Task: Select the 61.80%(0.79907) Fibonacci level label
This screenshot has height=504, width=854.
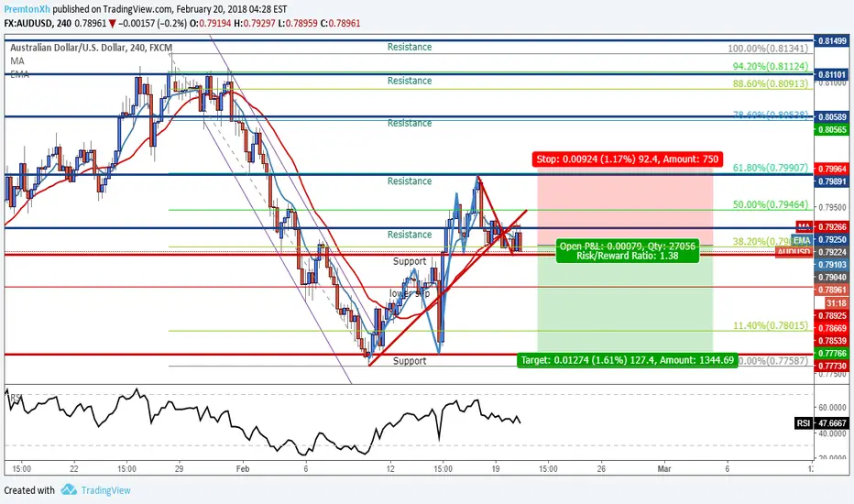Action: (770, 168)
